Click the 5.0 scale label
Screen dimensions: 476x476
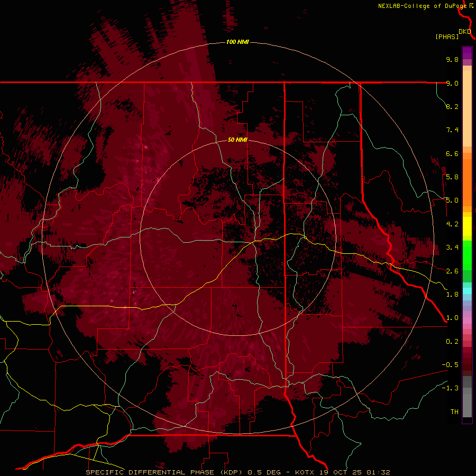pyautogui.click(x=452, y=200)
